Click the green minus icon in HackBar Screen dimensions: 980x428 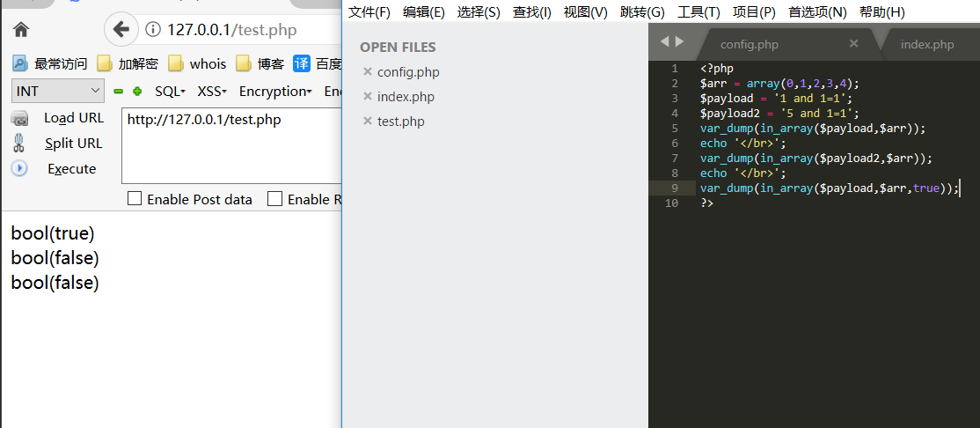(x=118, y=92)
